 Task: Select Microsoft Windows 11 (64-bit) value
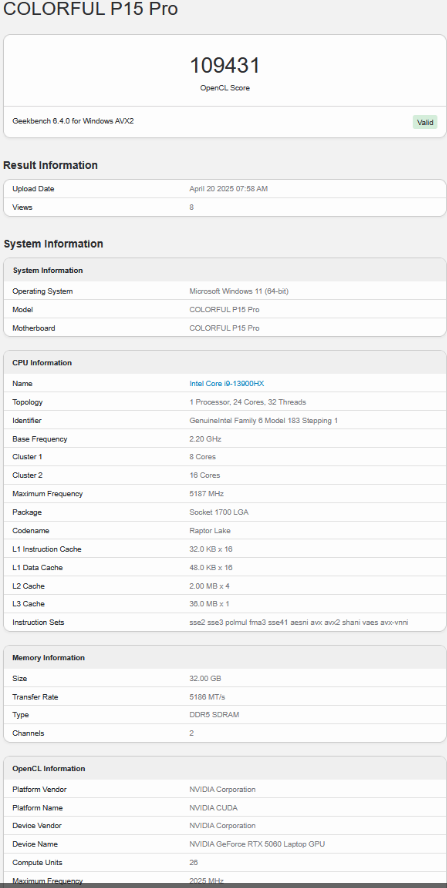(239, 291)
